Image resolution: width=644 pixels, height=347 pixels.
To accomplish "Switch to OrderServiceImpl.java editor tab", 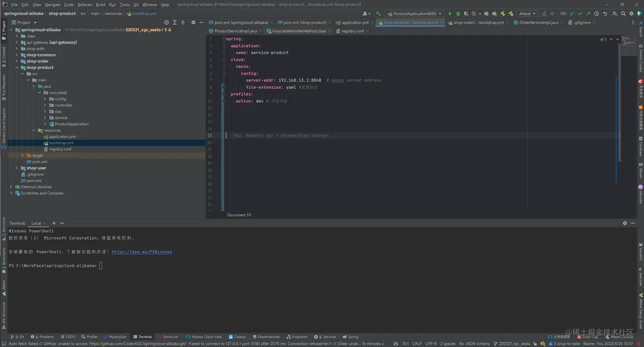I will pos(538,23).
